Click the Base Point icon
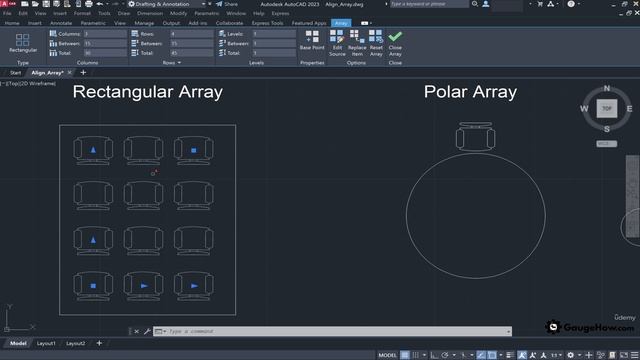The image size is (640, 360). pyautogui.click(x=312, y=36)
